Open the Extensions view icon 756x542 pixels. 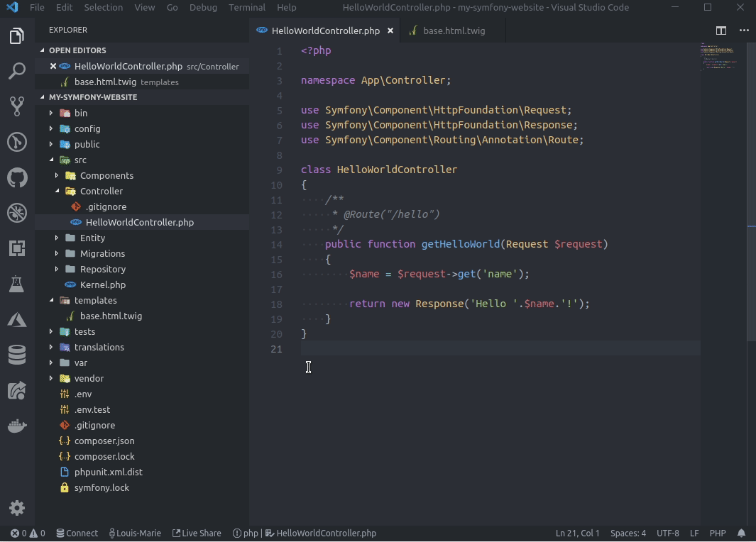17,248
